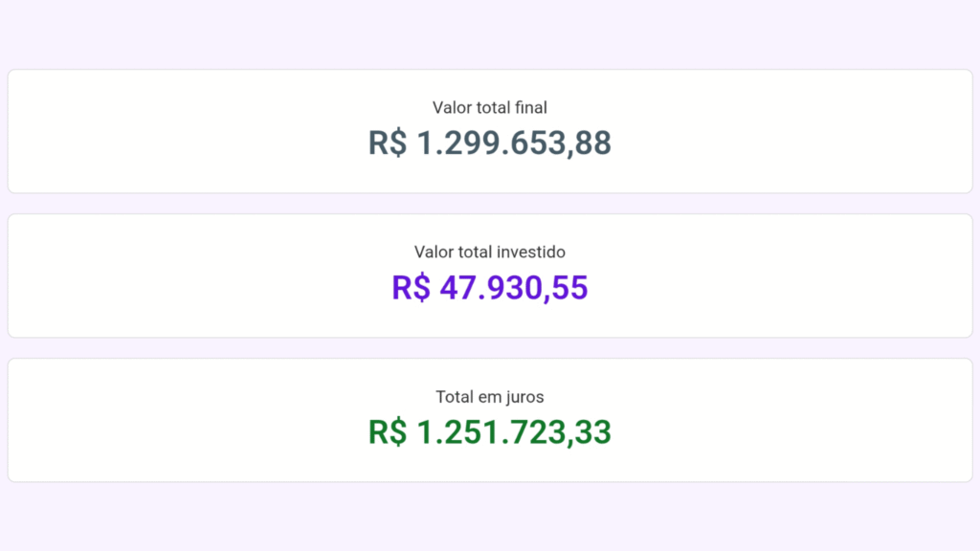Click empty space inside Valor total final card
980x551 pixels.
188,131
